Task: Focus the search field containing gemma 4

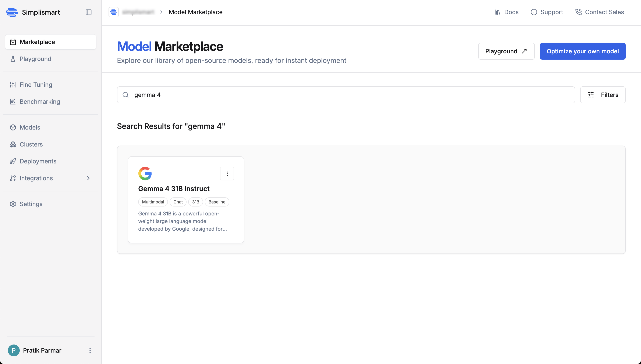Action: click(346, 95)
